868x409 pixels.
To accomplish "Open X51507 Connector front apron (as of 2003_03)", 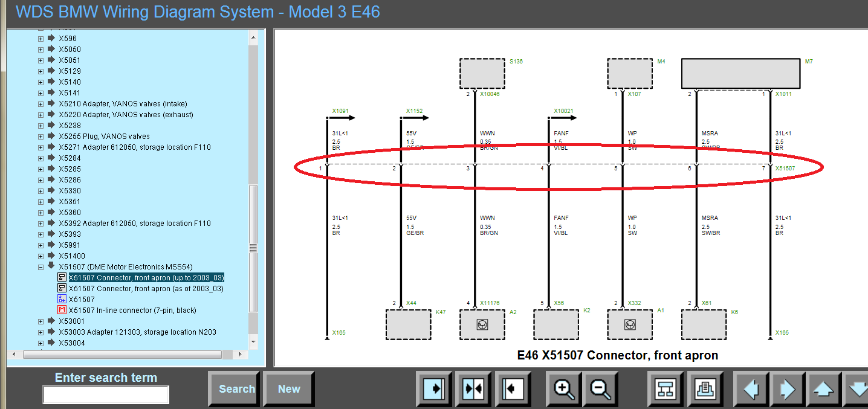I will point(146,289).
